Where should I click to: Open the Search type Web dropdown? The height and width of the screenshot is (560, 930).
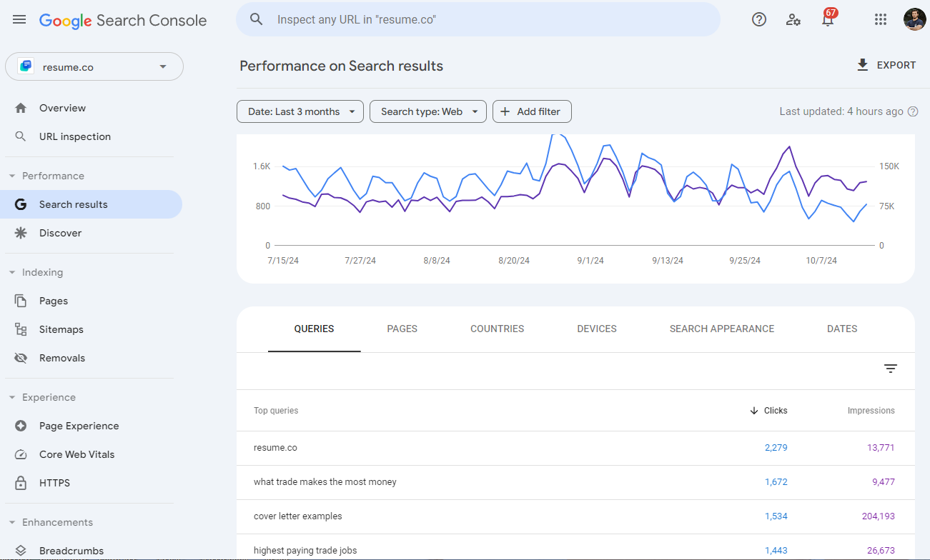point(427,111)
